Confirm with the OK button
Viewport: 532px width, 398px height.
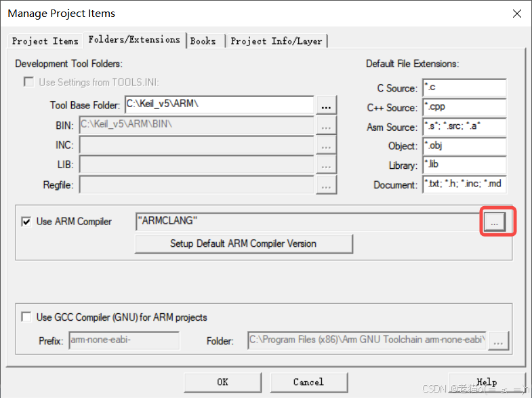pyautogui.click(x=222, y=382)
